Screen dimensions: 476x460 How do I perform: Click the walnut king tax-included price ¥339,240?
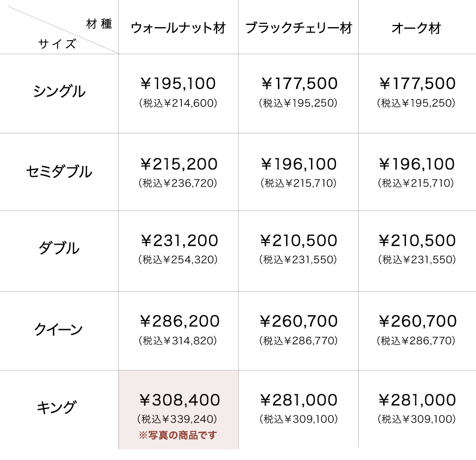click(178, 419)
